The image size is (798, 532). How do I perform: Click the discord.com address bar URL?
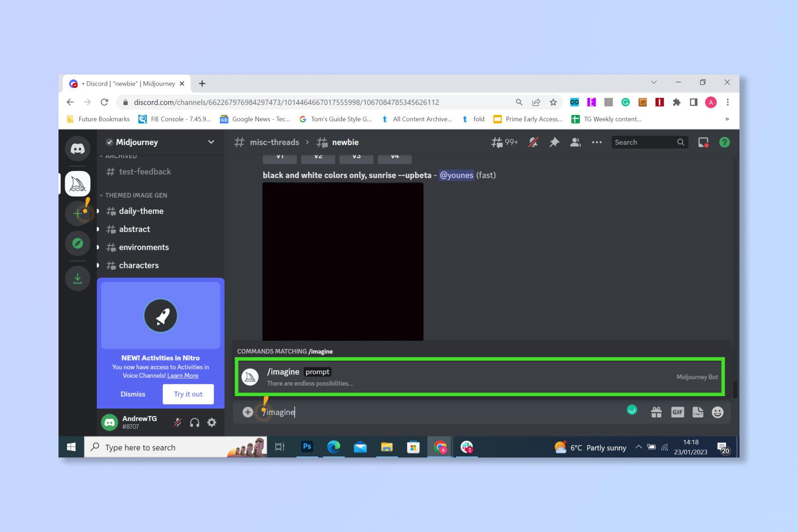click(286, 102)
